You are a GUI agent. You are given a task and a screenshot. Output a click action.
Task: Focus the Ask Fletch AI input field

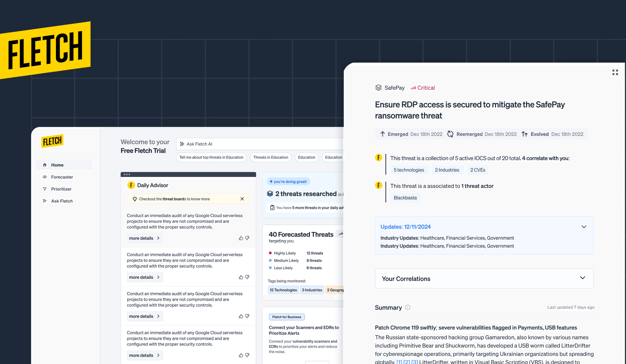pyautogui.click(x=260, y=144)
